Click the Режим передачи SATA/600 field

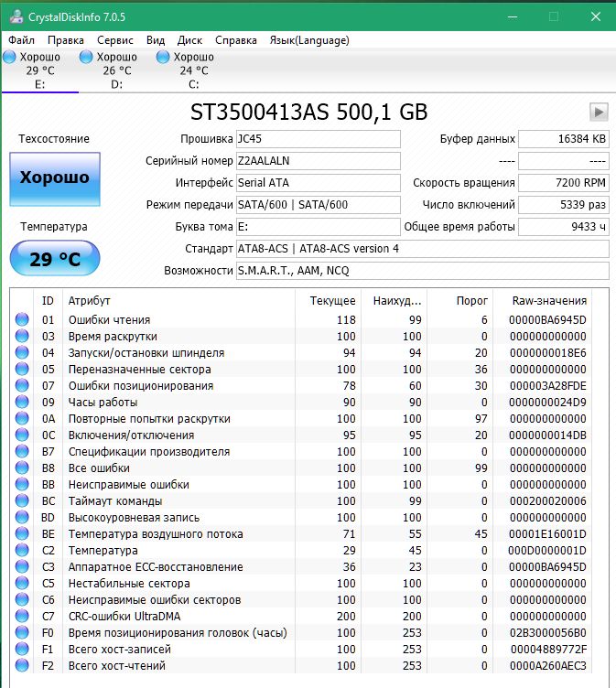tap(319, 204)
